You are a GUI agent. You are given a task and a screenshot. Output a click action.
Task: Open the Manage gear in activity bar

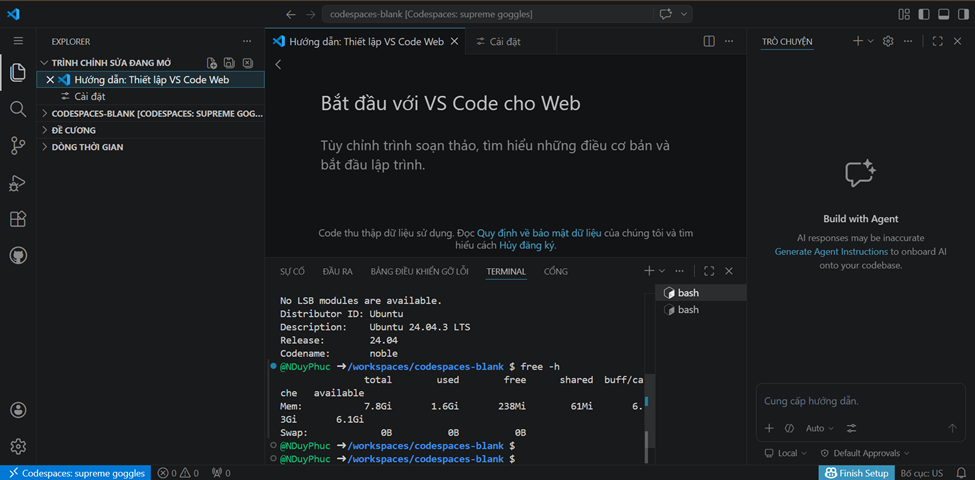(x=18, y=446)
